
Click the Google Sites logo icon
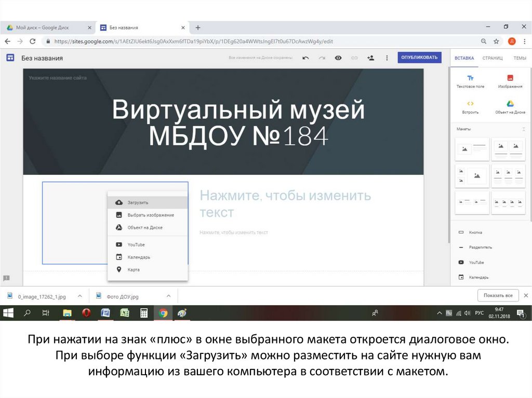[10, 58]
